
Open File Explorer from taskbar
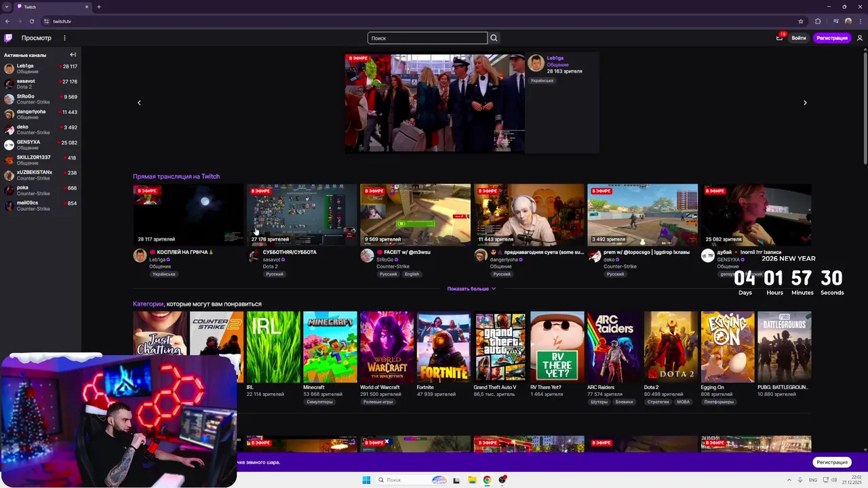point(472,480)
